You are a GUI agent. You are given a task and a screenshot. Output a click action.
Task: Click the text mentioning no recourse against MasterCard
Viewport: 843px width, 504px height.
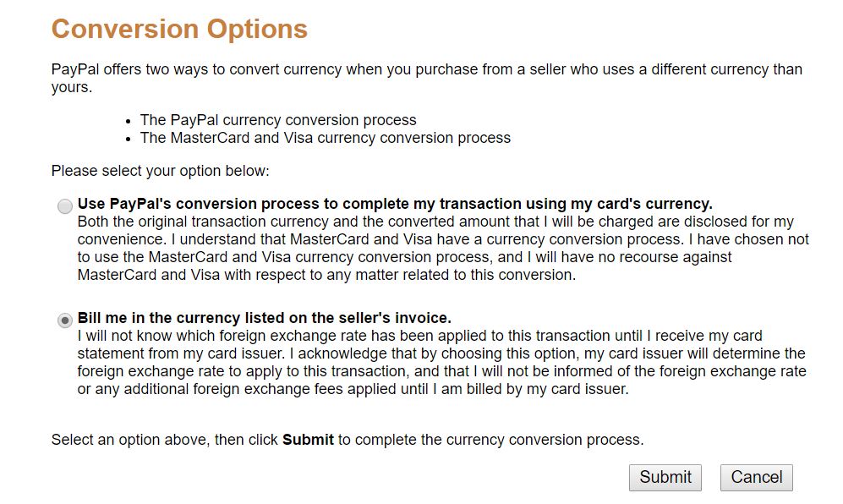[423, 264]
